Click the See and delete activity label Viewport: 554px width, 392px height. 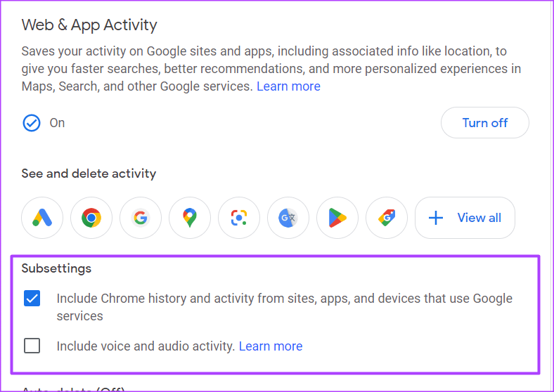89,174
